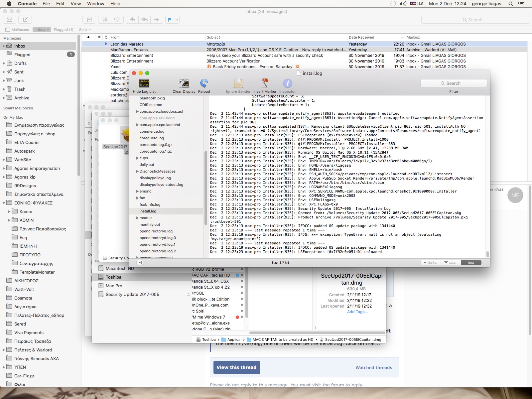Image resolution: width=532 pixels, height=399 pixels.
Task: Open the File menu
Action: (x=46, y=4)
